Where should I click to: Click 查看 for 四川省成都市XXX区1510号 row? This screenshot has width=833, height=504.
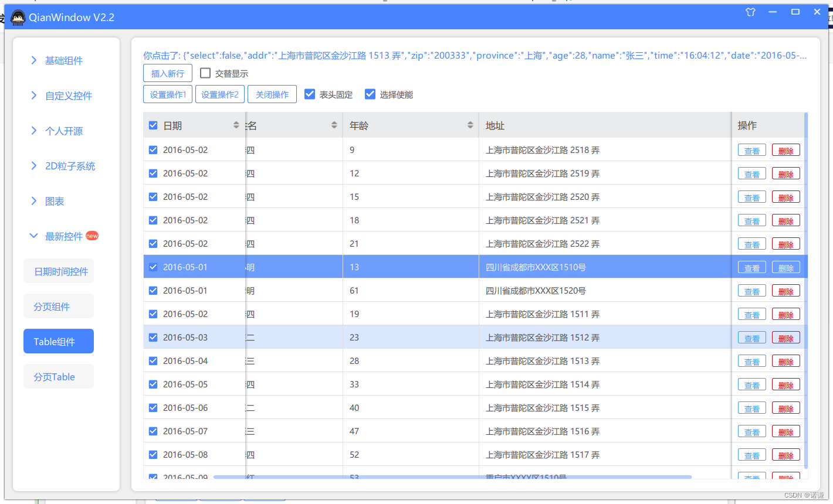click(752, 268)
